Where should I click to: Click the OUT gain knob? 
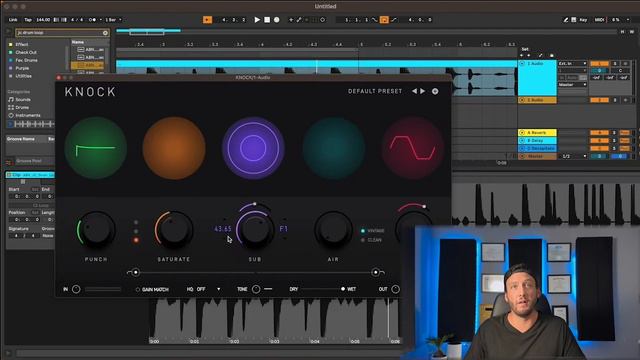pyautogui.click(x=395, y=289)
